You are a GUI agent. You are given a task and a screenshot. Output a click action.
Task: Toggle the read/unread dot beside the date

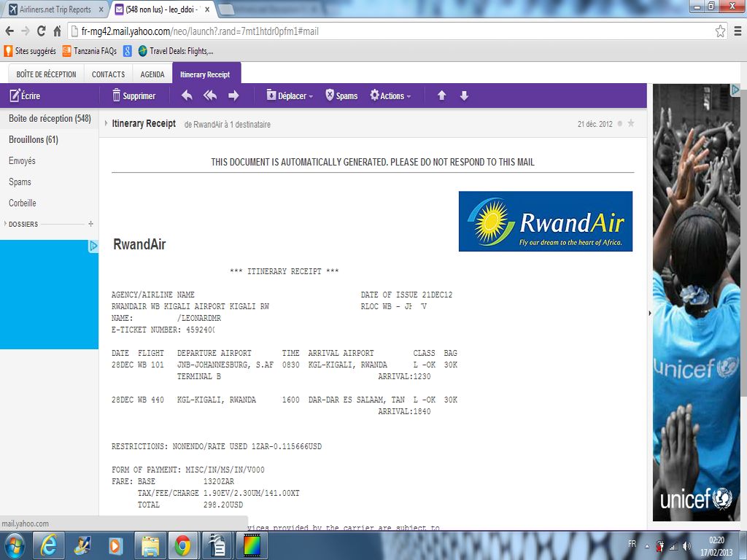(620, 124)
